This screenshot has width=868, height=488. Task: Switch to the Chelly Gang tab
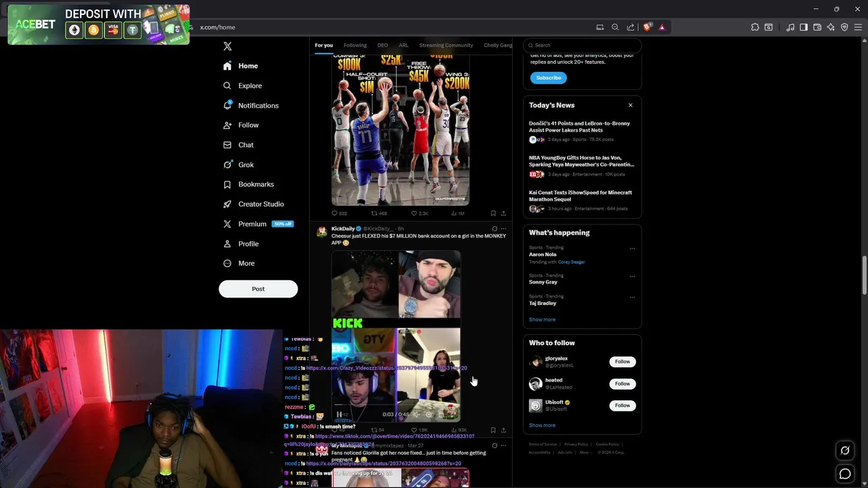click(x=498, y=45)
